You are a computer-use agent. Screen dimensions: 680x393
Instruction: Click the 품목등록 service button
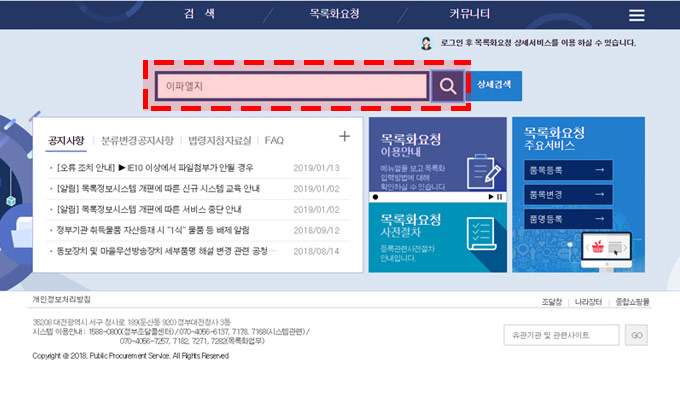(x=568, y=170)
